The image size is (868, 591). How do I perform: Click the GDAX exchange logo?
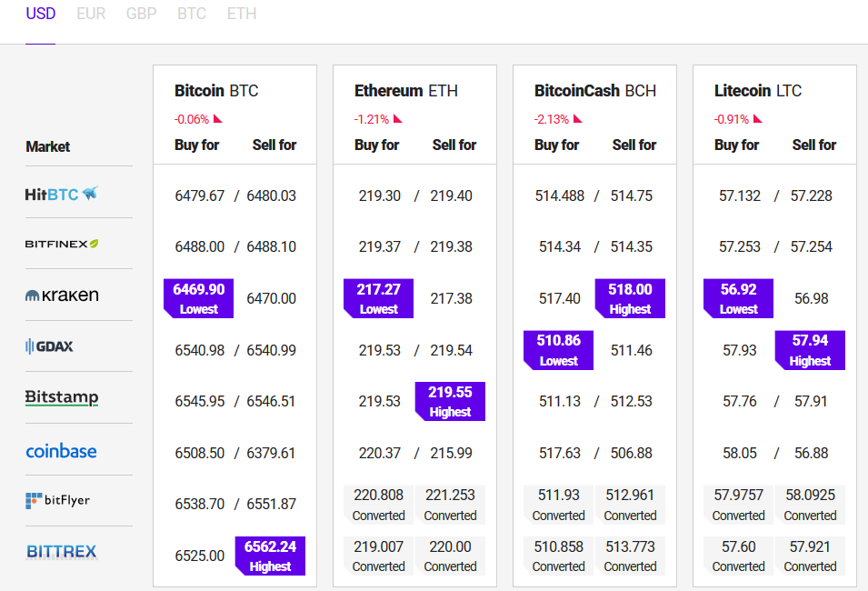[49, 346]
